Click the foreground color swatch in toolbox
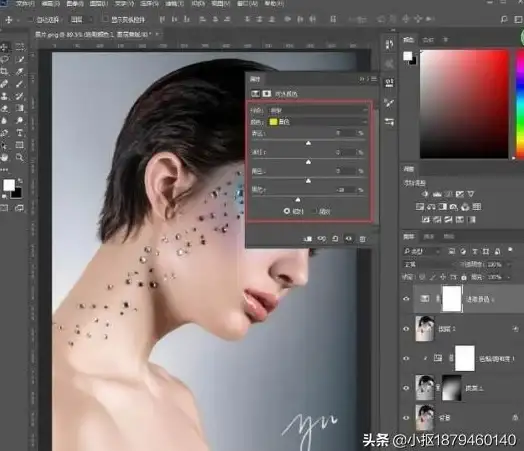 [x=9, y=185]
